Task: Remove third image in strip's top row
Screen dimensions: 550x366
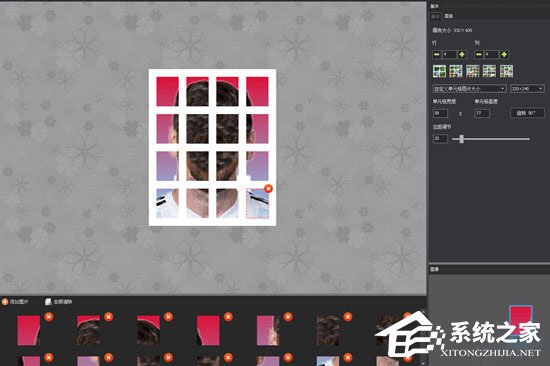Action: [x=168, y=317]
